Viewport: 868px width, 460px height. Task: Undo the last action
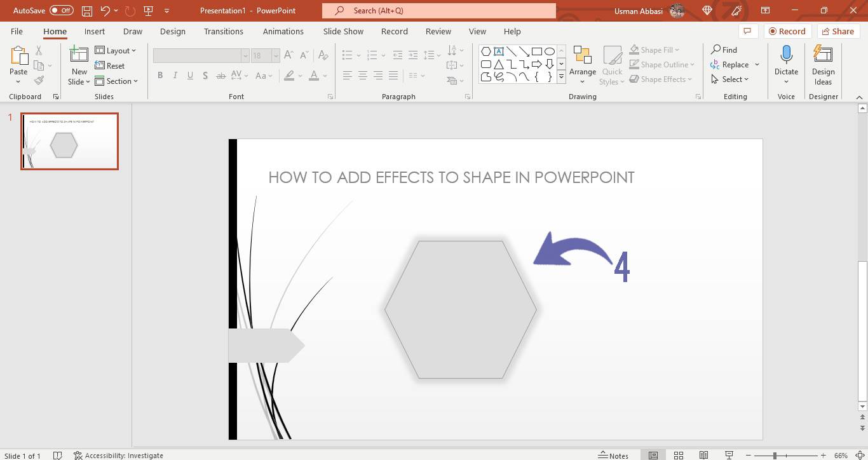(105, 11)
